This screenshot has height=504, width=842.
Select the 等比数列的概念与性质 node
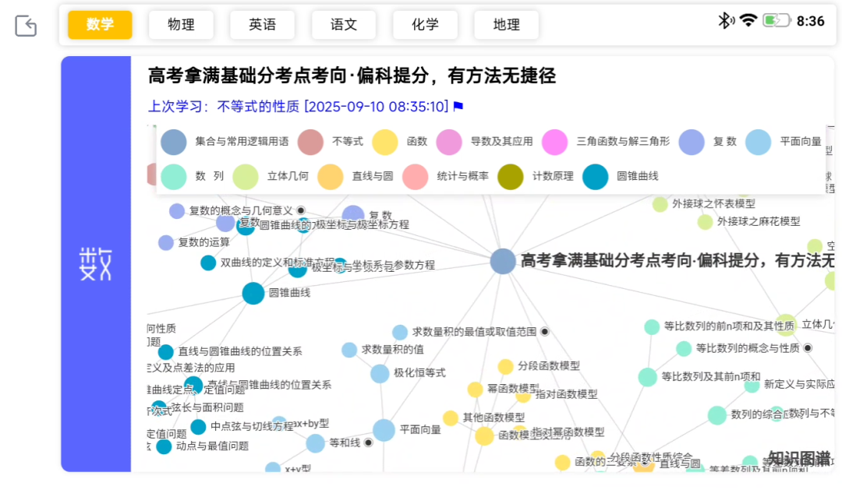(684, 349)
